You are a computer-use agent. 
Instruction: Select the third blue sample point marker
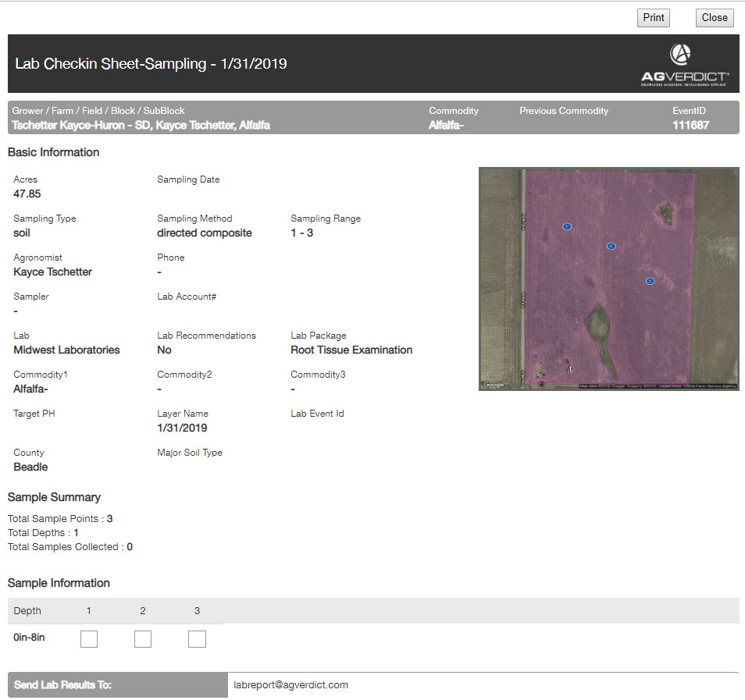(650, 280)
